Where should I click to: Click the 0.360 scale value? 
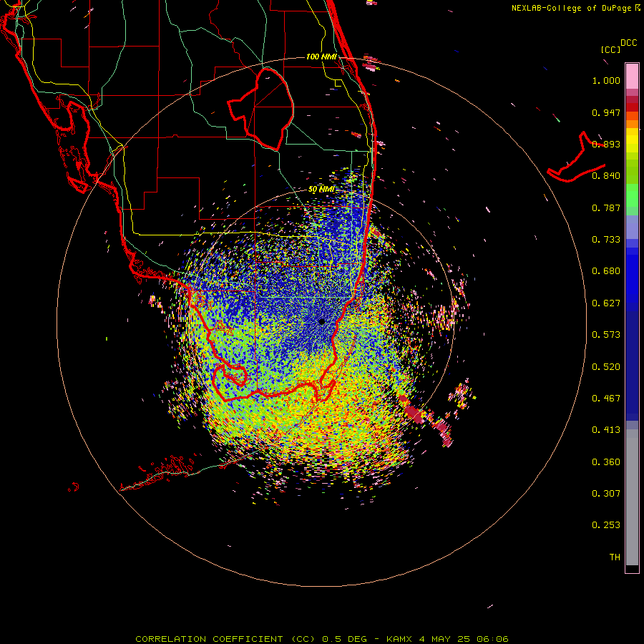point(606,462)
